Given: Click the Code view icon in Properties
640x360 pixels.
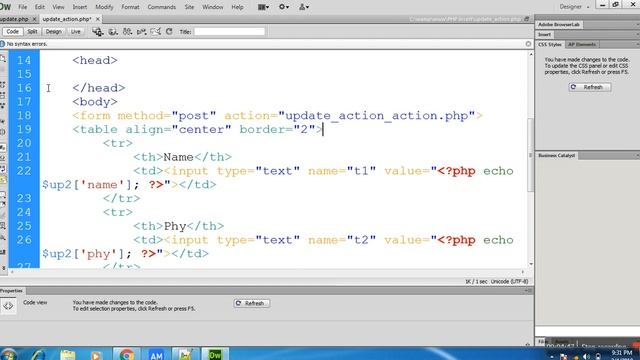Looking at the screenshot, I should point(8,306).
